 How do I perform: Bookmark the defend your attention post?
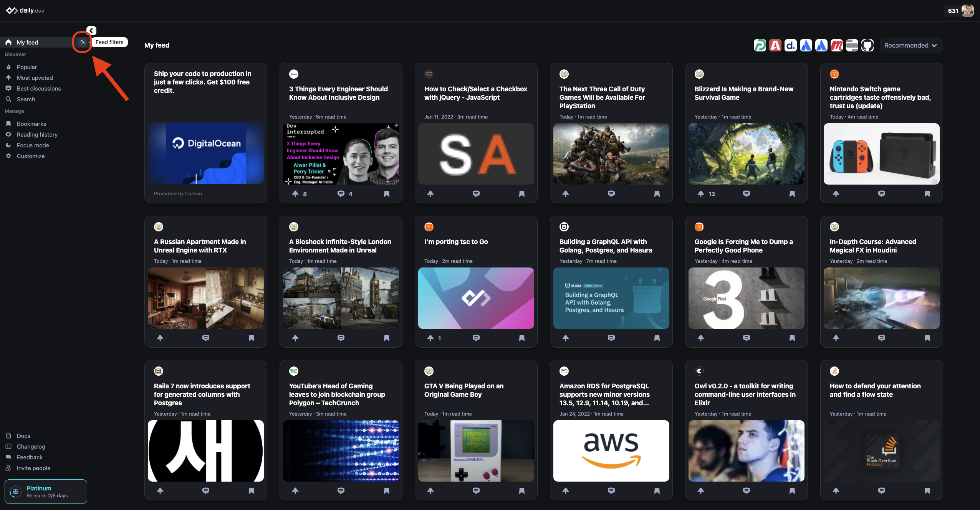click(927, 491)
